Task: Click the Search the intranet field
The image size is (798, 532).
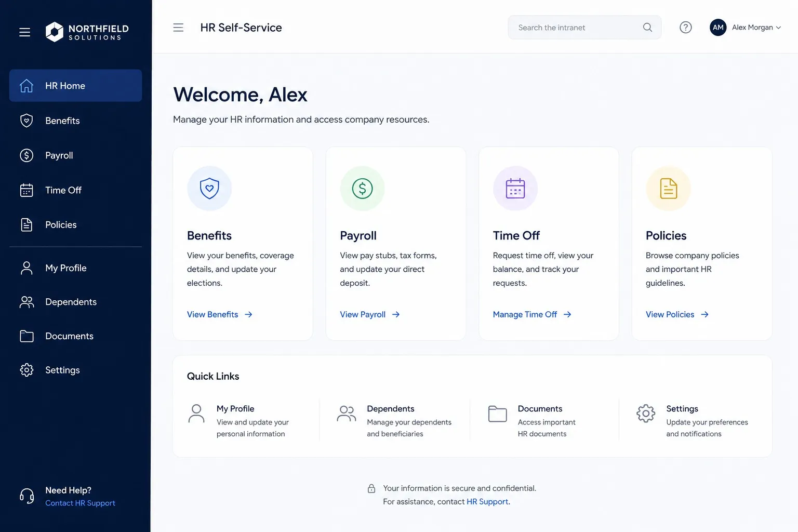Action: click(x=584, y=28)
